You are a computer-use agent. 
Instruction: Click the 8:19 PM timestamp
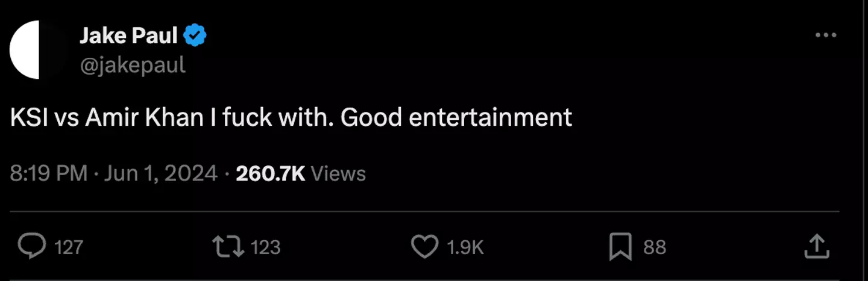pyautogui.click(x=49, y=174)
